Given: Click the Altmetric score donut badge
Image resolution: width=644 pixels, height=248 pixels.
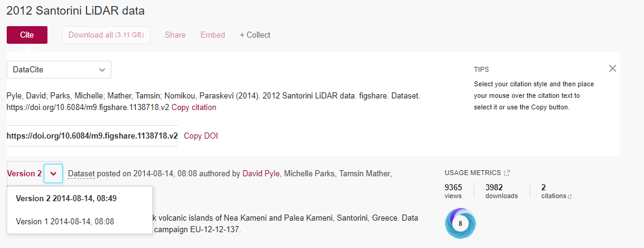Looking at the screenshot, I should 460,223.
